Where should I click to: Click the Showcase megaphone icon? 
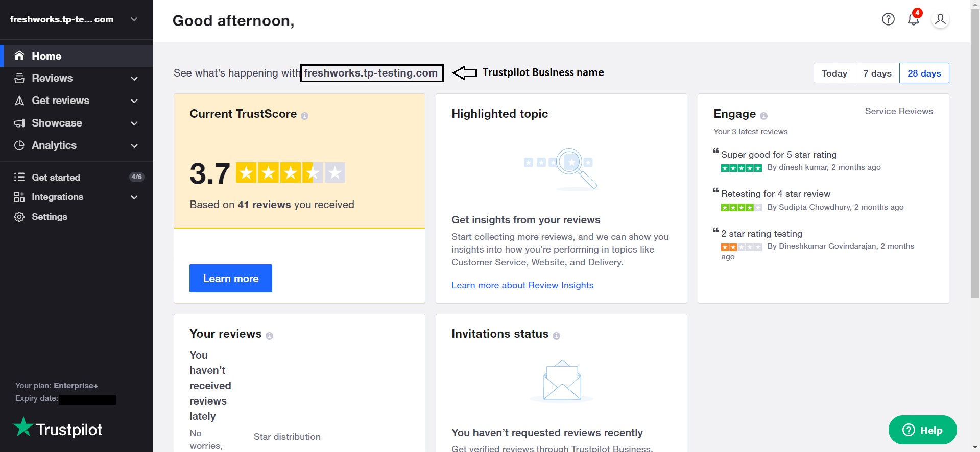point(19,123)
